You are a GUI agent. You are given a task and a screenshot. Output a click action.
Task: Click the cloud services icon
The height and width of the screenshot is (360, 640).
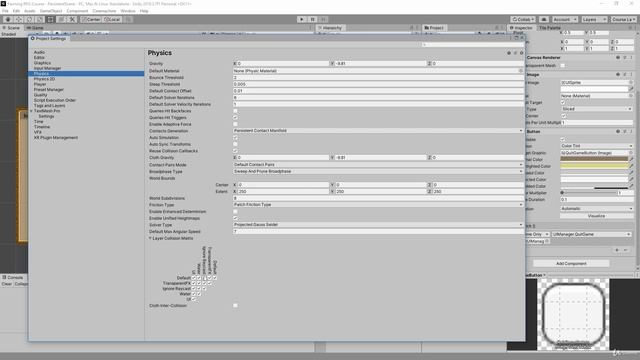point(544,19)
